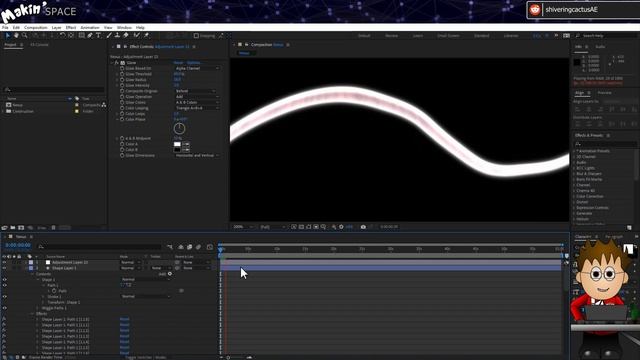Create a new folder in Project panel
The width and height of the screenshot is (640, 360).
tap(13, 228)
